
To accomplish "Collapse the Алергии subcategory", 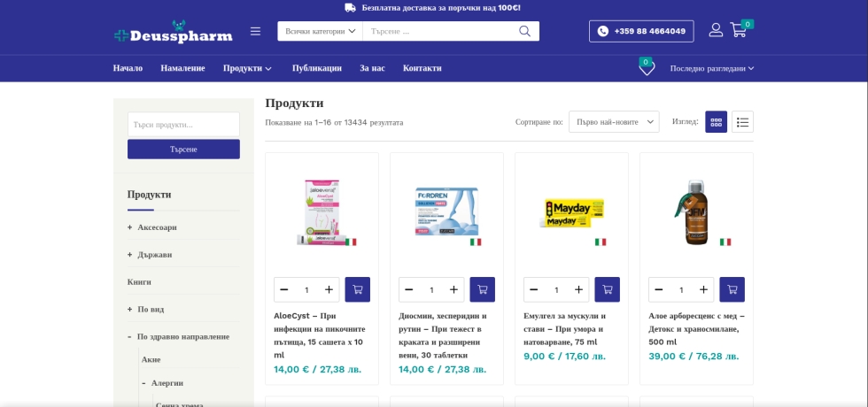I will (x=143, y=382).
